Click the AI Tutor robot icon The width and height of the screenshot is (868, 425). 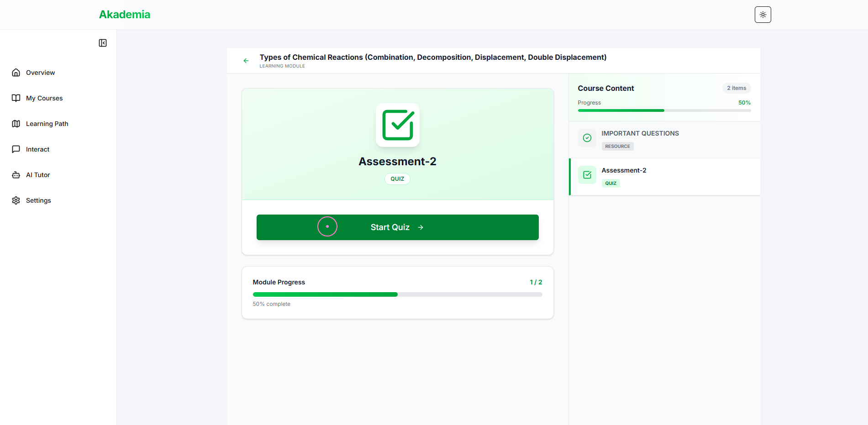pos(16,175)
